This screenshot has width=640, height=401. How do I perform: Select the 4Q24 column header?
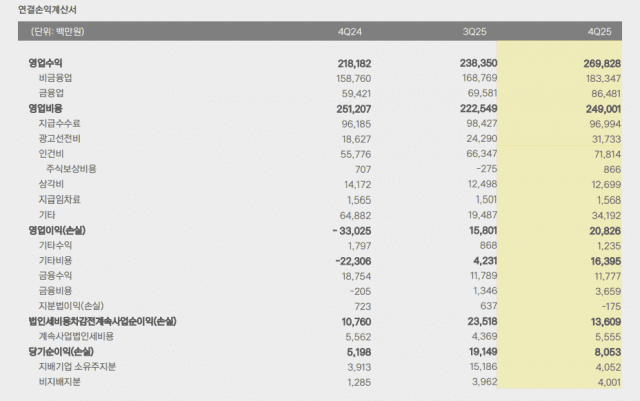tap(350, 32)
